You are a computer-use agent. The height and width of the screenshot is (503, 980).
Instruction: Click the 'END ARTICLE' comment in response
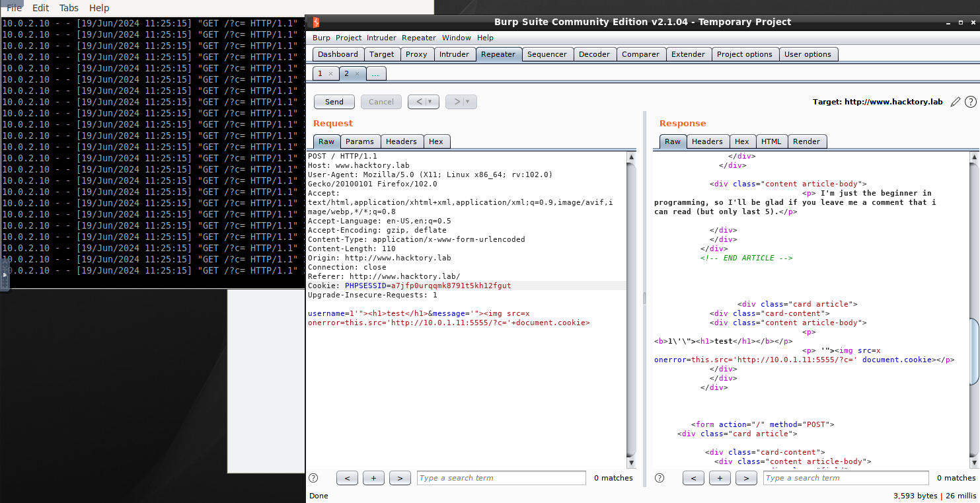pyautogui.click(x=747, y=258)
